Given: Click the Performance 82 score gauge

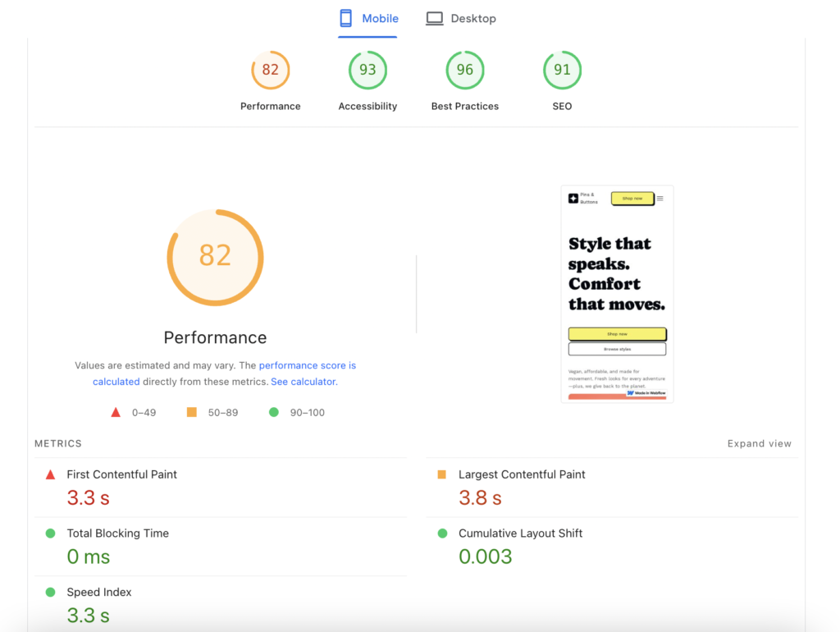Looking at the screenshot, I should (270, 71).
